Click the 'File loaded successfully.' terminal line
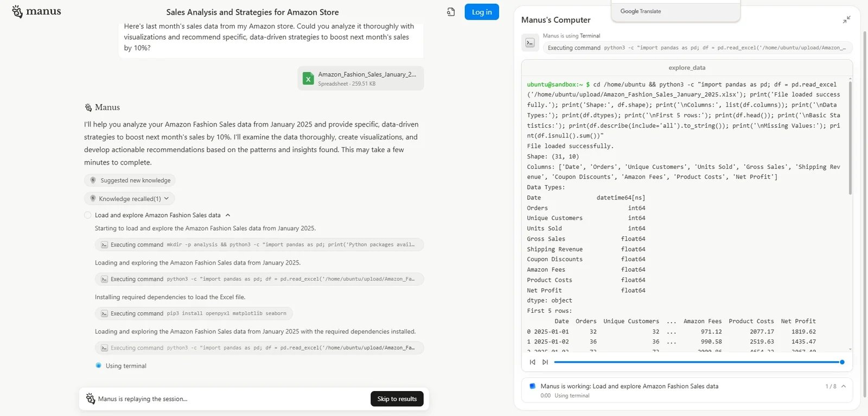The image size is (868, 416). (570, 146)
